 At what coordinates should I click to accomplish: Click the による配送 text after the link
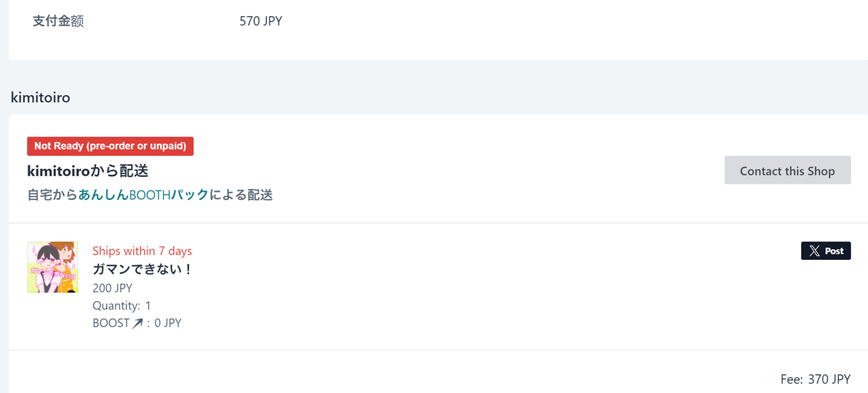[241, 195]
